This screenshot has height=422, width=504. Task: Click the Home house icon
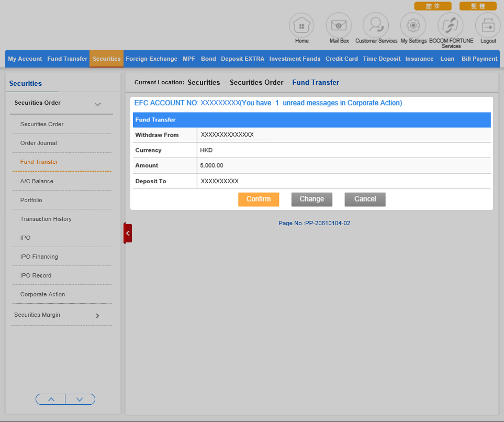click(x=301, y=25)
